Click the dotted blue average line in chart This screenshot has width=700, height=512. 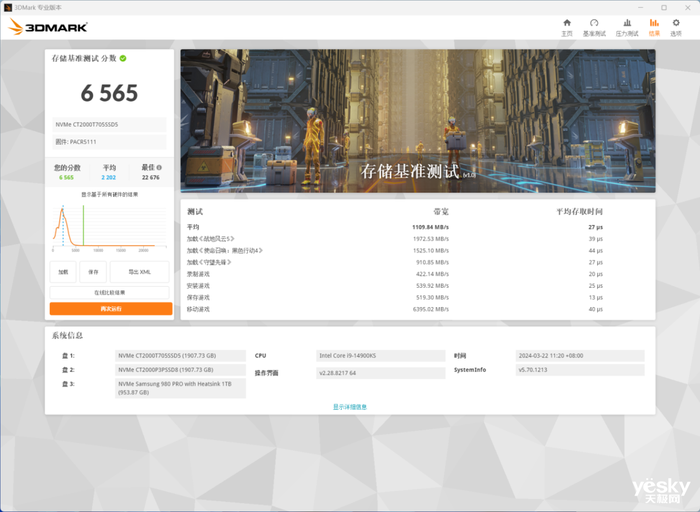[63, 225]
